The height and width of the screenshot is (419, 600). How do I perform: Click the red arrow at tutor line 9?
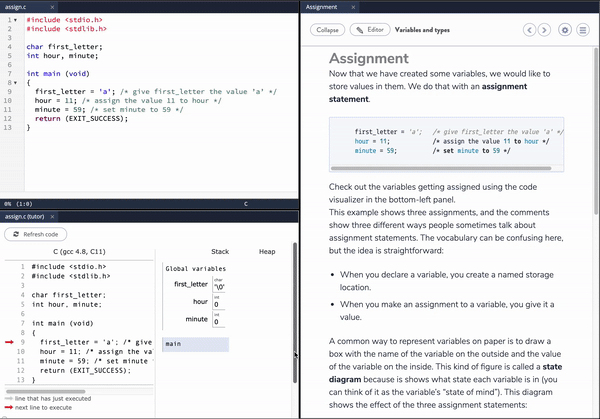click(9, 342)
